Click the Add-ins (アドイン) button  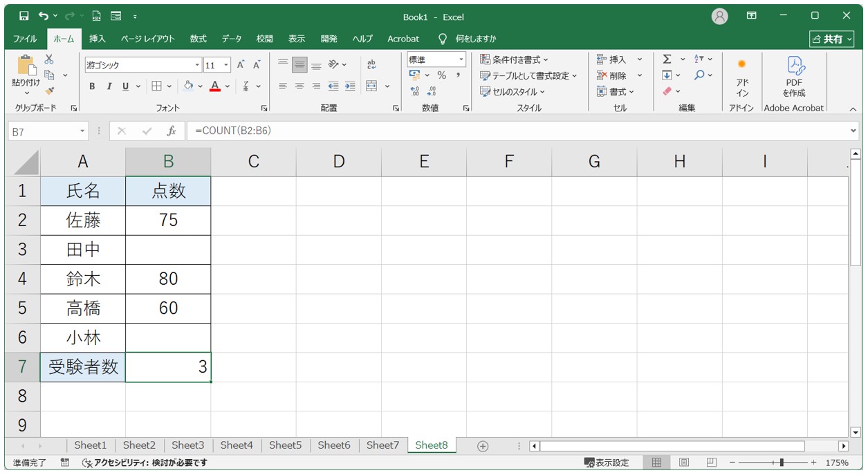tap(742, 76)
